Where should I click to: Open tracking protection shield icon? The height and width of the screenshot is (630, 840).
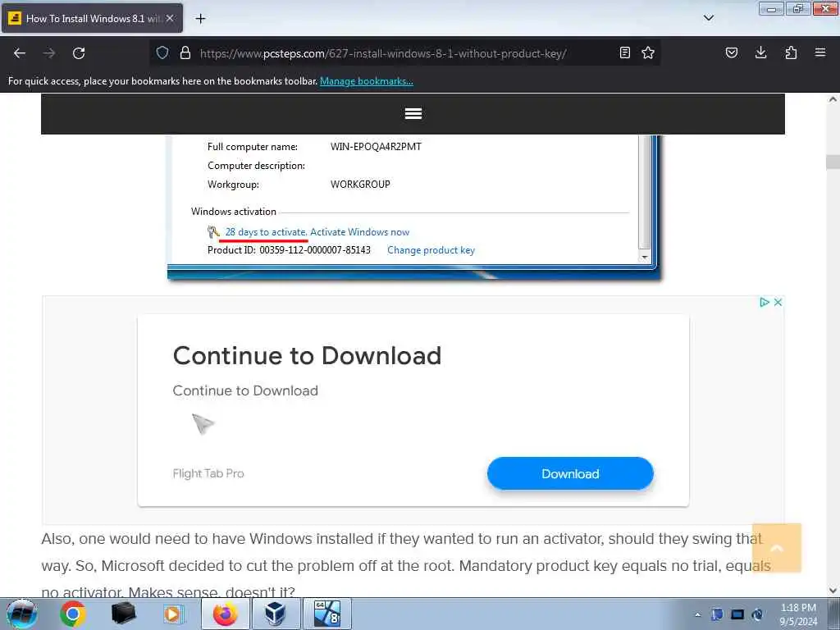162,52
